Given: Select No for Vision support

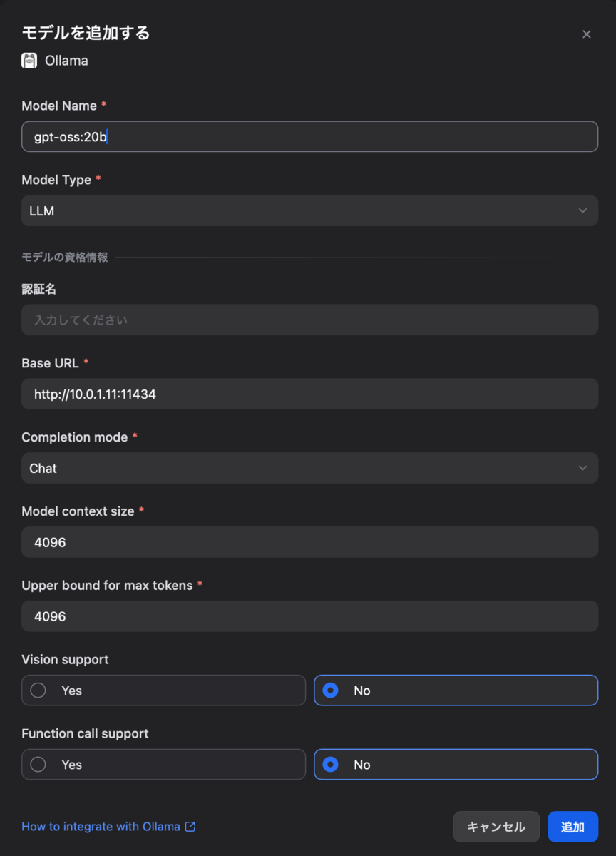Looking at the screenshot, I should tap(456, 690).
